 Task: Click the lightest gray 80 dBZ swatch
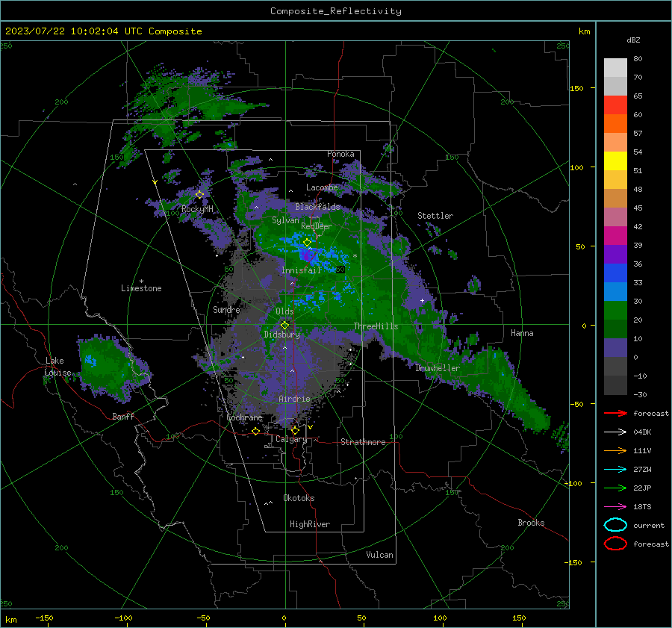tap(615, 67)
